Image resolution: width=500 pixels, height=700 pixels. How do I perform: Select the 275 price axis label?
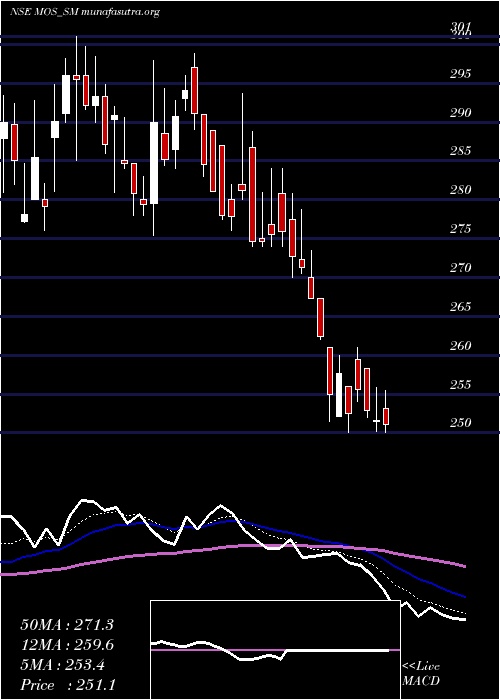point(461,229)
